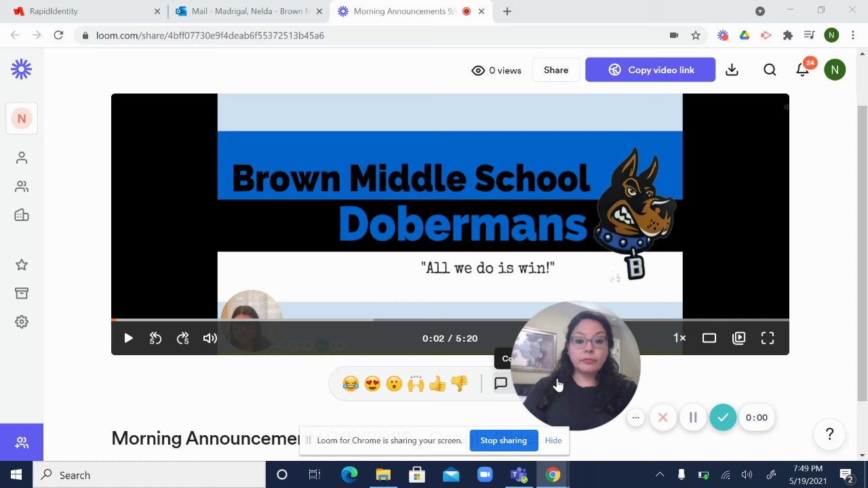Download the video with the download icon
The height and width of the screenshot is (488, 868).
pyautogui.click(x=732, y=70)
